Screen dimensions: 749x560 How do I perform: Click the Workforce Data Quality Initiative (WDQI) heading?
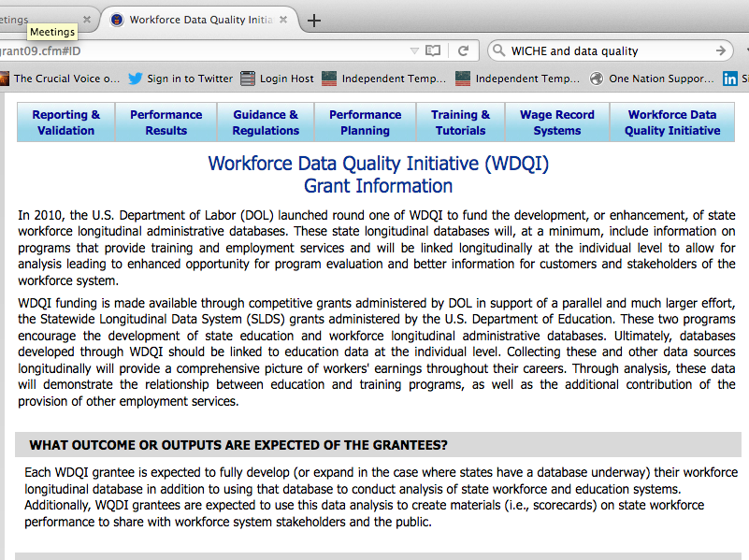[x=379, y=164]
